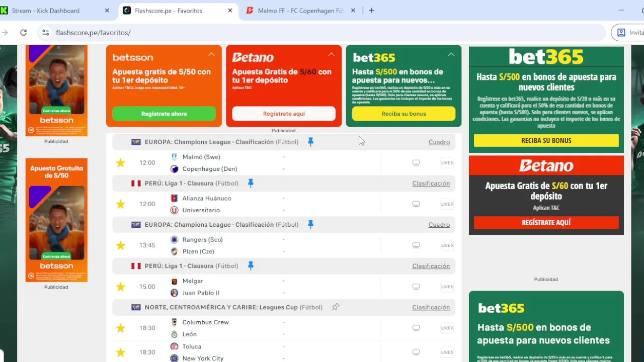This screenshot has height=362, width=644.
Task: Click León team crest icon
Action: (x=174, y=334)
